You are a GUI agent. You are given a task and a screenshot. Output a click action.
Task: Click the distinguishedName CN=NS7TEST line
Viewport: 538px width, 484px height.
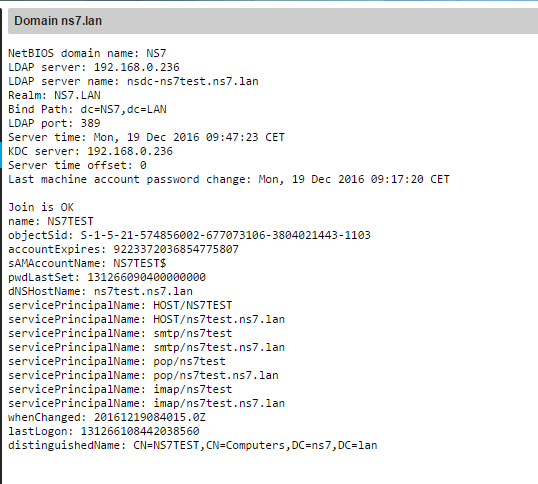click(x=192, y=445)
